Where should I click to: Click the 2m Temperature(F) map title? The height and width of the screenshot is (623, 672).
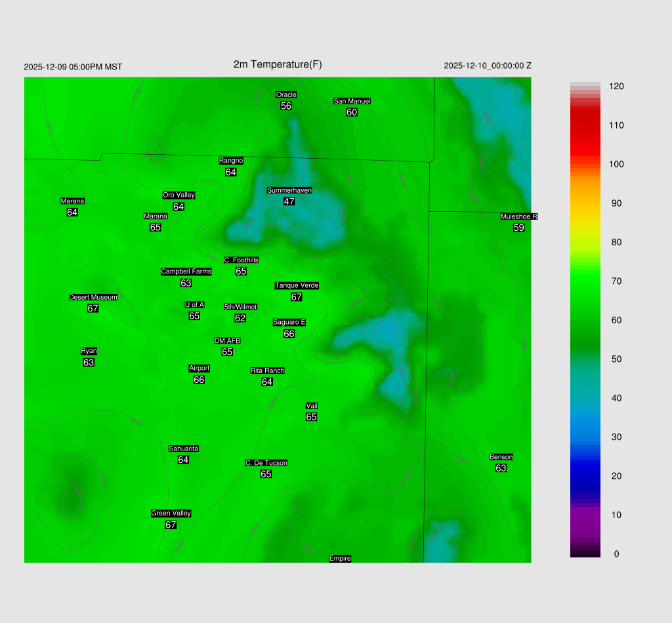[278, 64]
